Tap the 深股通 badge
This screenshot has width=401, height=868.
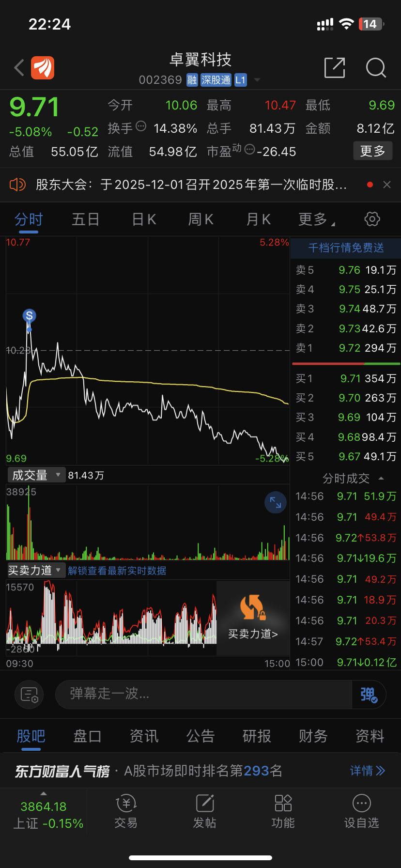216,80
